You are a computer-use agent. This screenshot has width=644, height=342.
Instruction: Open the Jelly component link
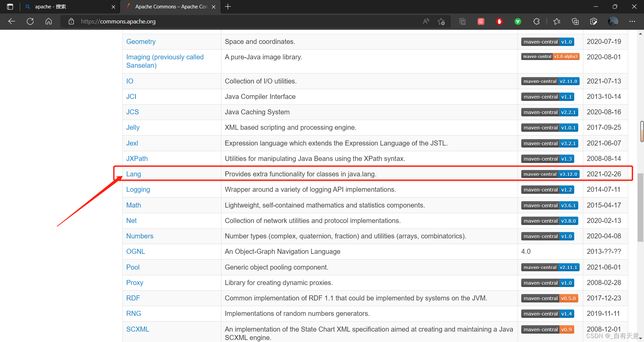pyautogui.click(x=133, y=127)
